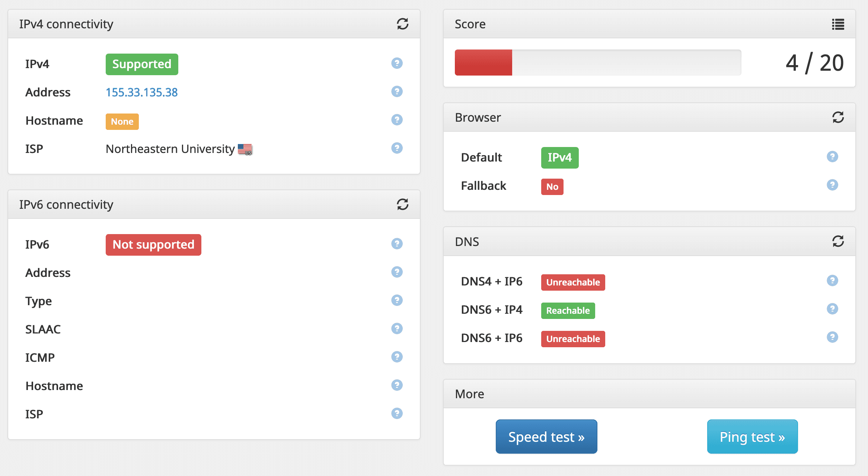Viewport: 868px width, 476px height.
Task: Click help icon for SLAAC row
Action: point(397,329)
